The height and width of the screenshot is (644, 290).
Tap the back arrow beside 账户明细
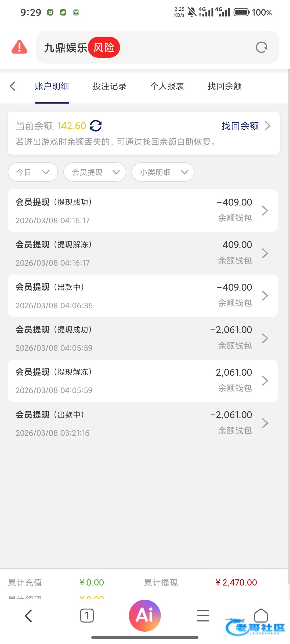tap(13, 86)
